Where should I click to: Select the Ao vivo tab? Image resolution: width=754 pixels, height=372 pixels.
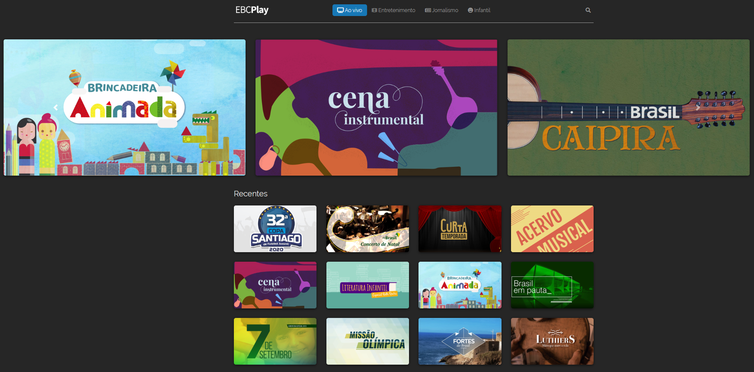tap(350, 10)
